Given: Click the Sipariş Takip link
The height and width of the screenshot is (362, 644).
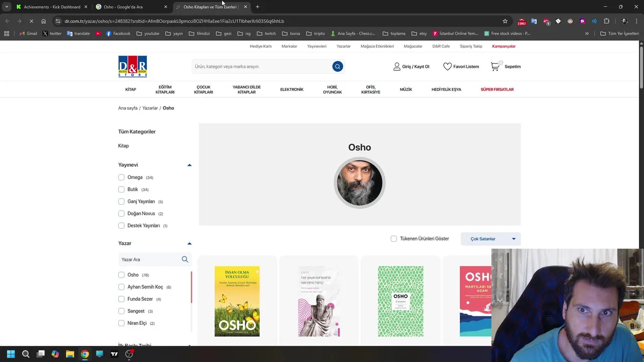Looking at the screenshot, I should [471, 46].
